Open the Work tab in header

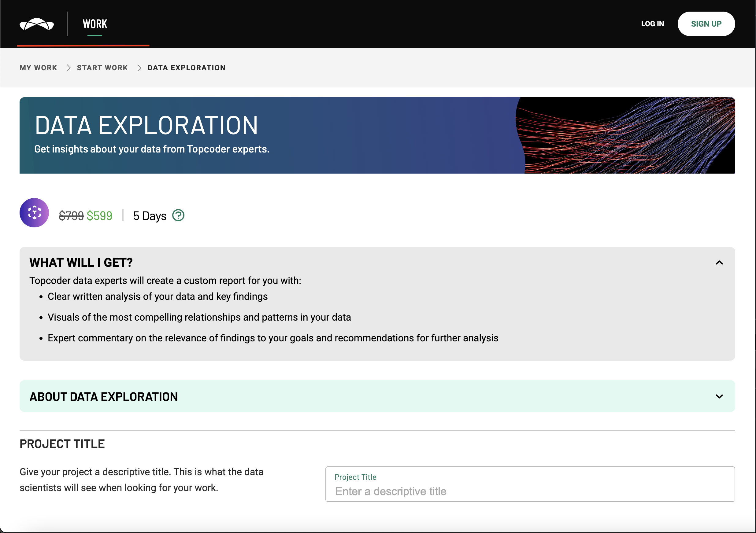pyautogui.click(x=95, y=24)
